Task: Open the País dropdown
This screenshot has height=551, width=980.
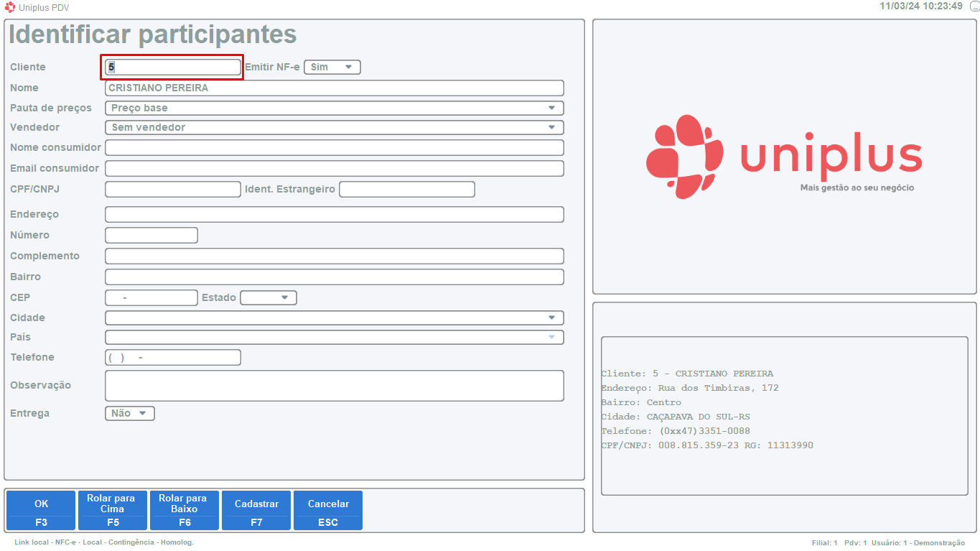Action: coord(334,338)
